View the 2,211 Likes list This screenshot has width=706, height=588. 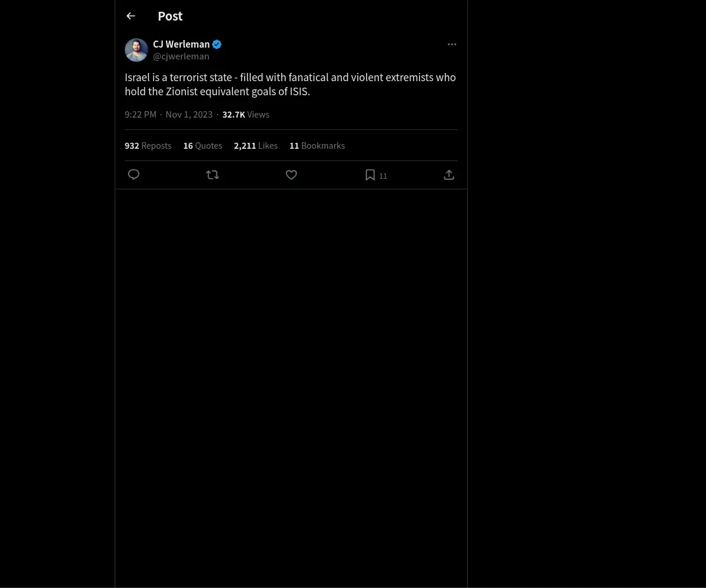(x=255, y=145)
